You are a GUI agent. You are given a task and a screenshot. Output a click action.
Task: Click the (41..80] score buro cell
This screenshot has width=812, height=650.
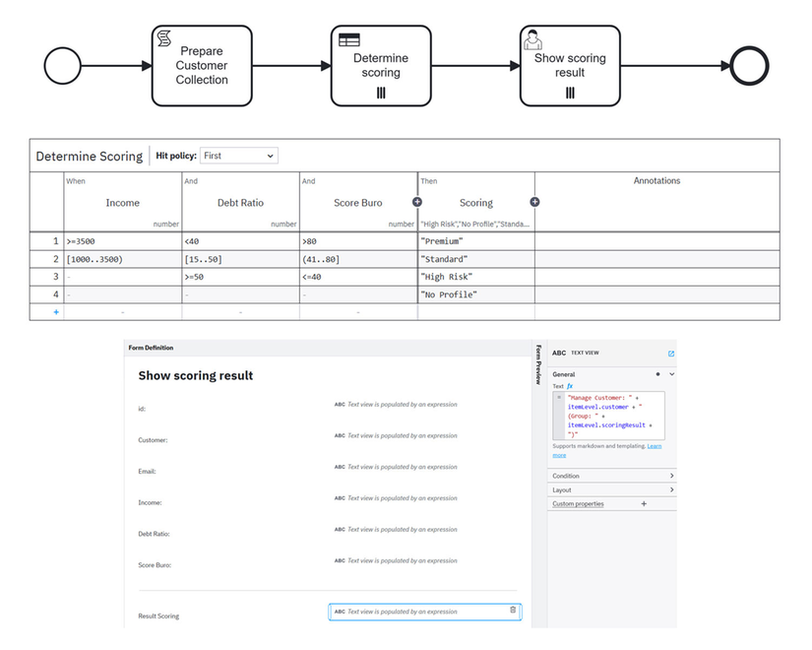[358, 259]
